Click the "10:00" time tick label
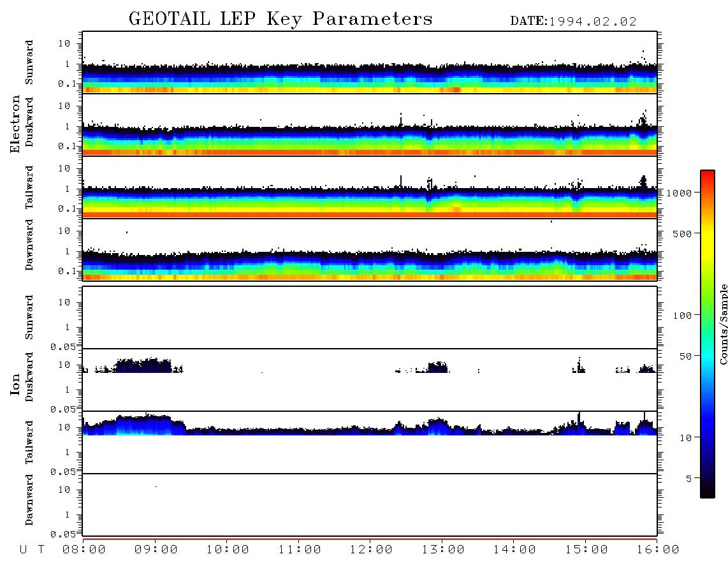 click(228, 550)
